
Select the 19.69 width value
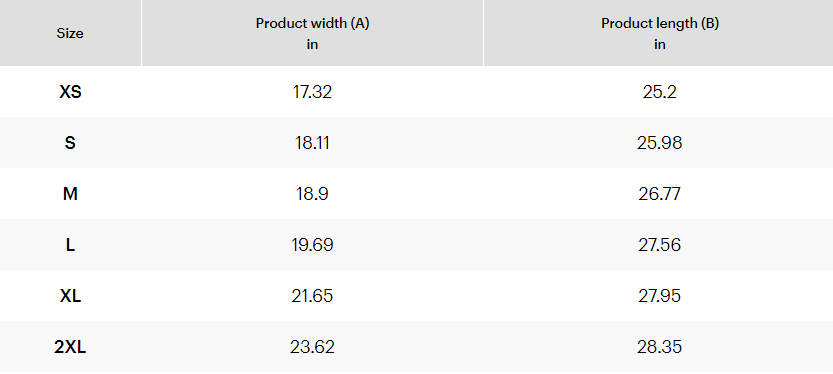point(312,245)
